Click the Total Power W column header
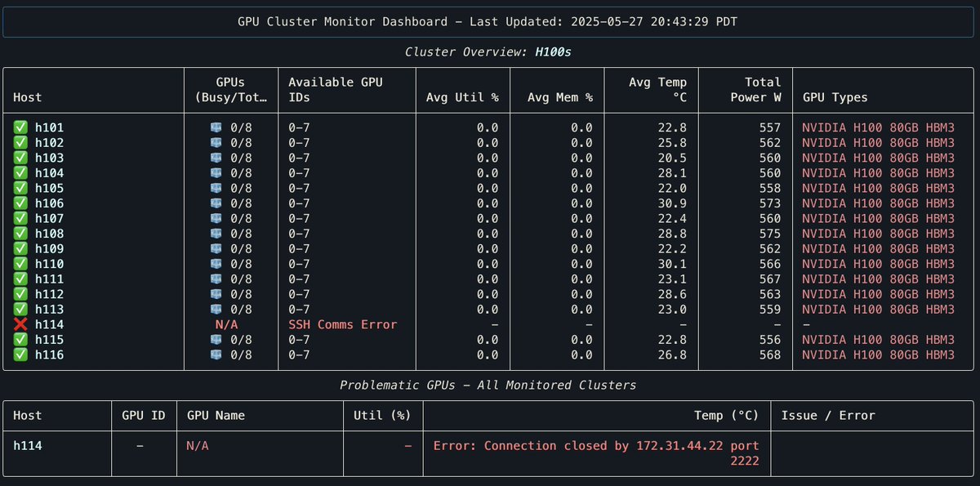980x486 pixels. (755, 90)
